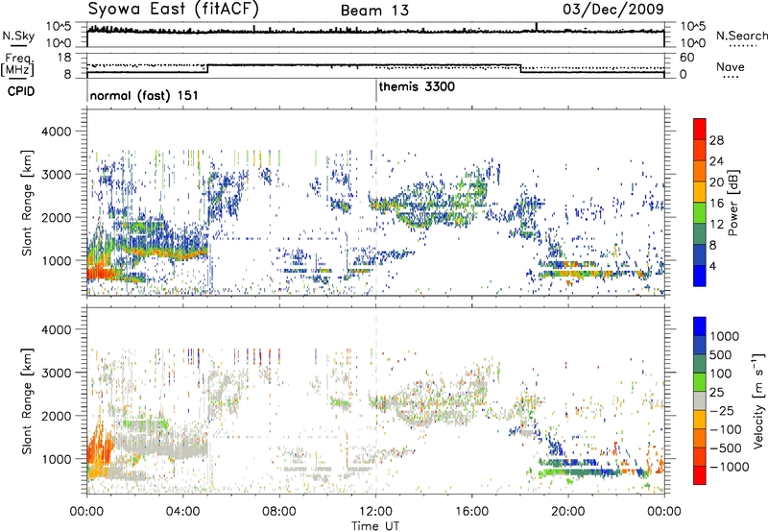
Task: Click the '-25' label on Velocity color bar
Action: pos(722,410)
